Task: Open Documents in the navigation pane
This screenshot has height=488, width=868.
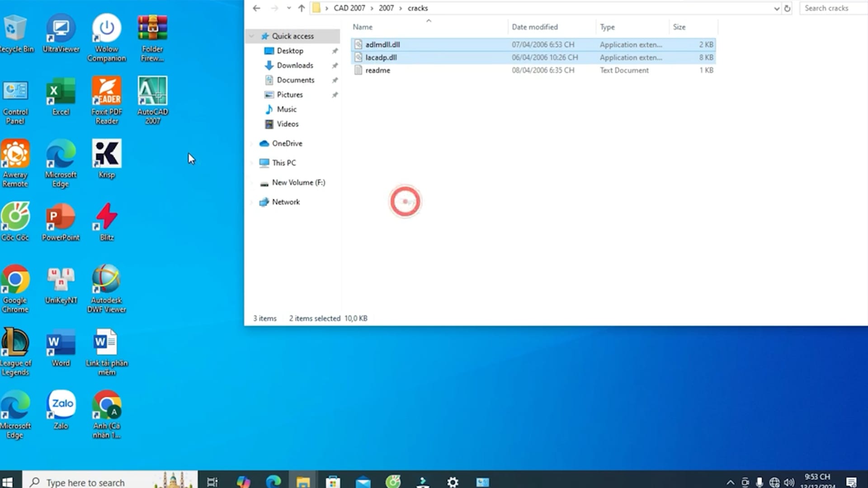Action: click(x=295, y=80)
